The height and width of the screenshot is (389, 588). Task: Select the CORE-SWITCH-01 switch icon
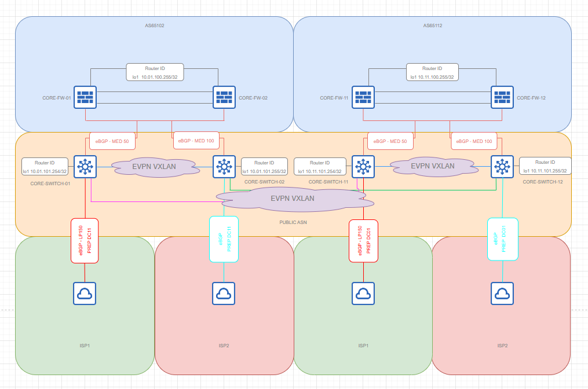coord(85,167)
